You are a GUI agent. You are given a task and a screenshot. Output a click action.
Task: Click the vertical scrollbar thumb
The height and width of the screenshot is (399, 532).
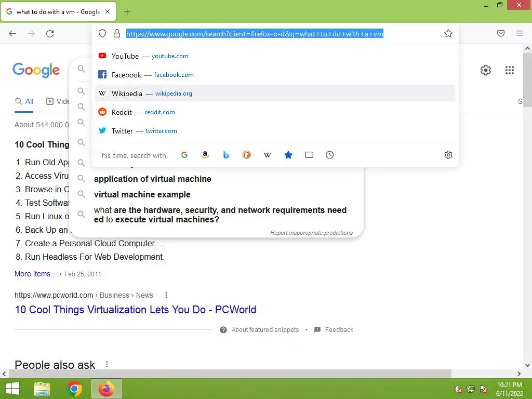click(x=527, y=79)
